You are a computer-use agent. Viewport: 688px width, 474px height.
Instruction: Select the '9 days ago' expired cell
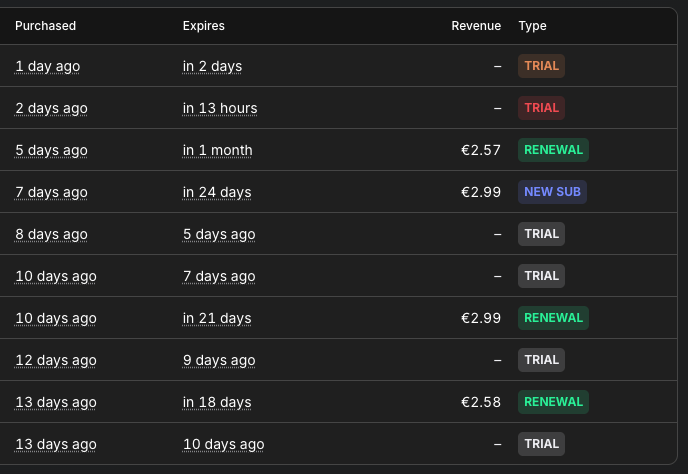[219, 361]
